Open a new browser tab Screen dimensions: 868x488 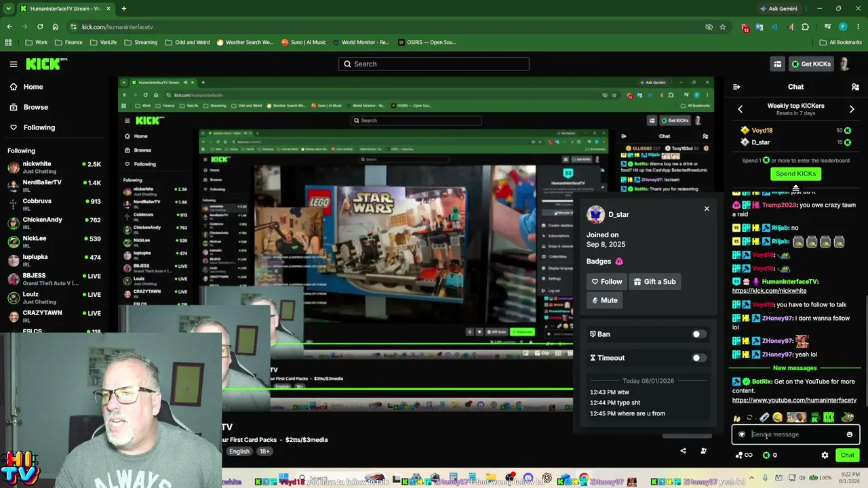point(123,9)
